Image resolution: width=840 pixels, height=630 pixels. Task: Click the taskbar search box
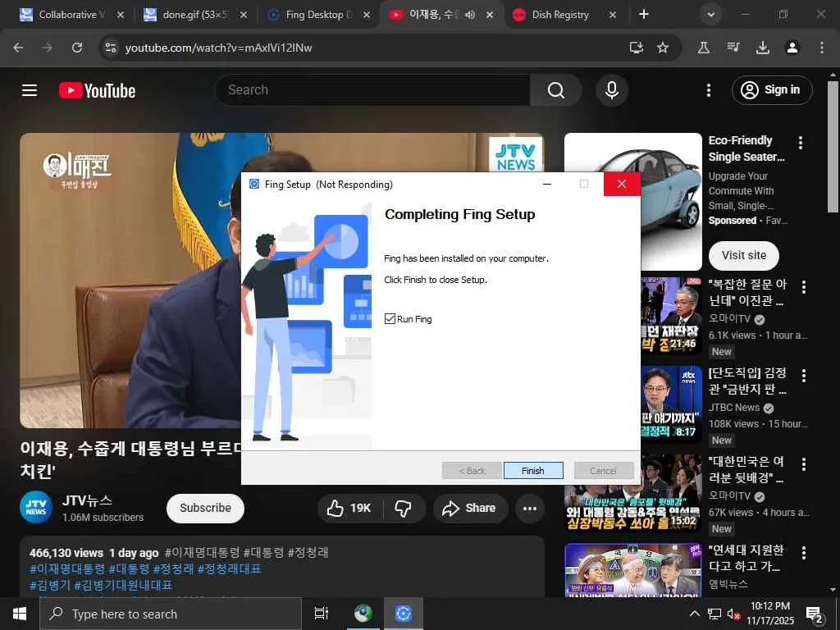tap(171, 614)
